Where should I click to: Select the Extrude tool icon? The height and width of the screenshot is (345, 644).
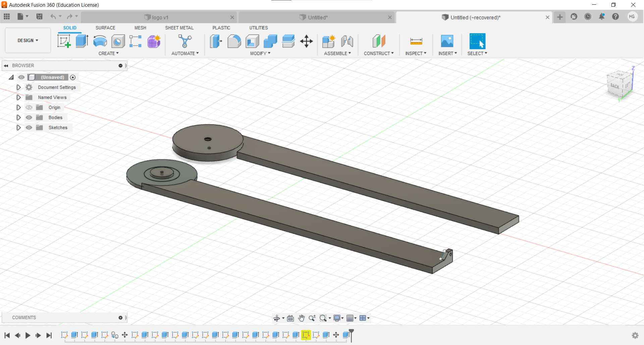coord(82,41)
